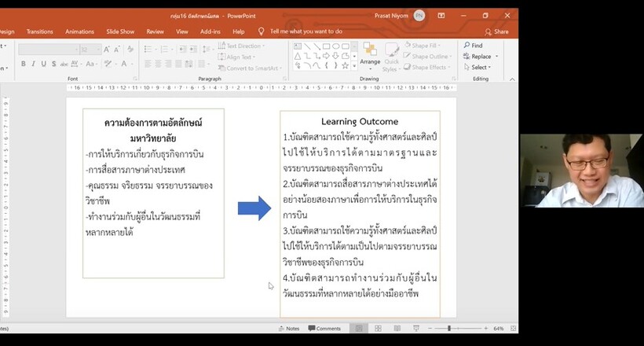
Task: Open the Transitions tab
Action: pos(40,31)
